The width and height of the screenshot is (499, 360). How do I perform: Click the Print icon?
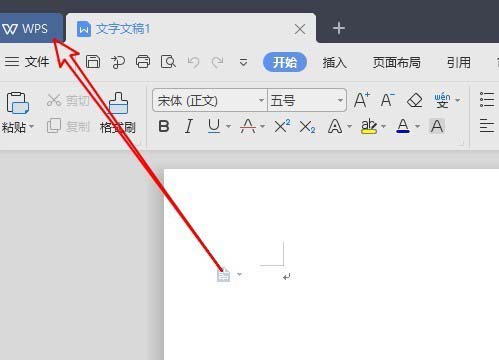[143, 62]
